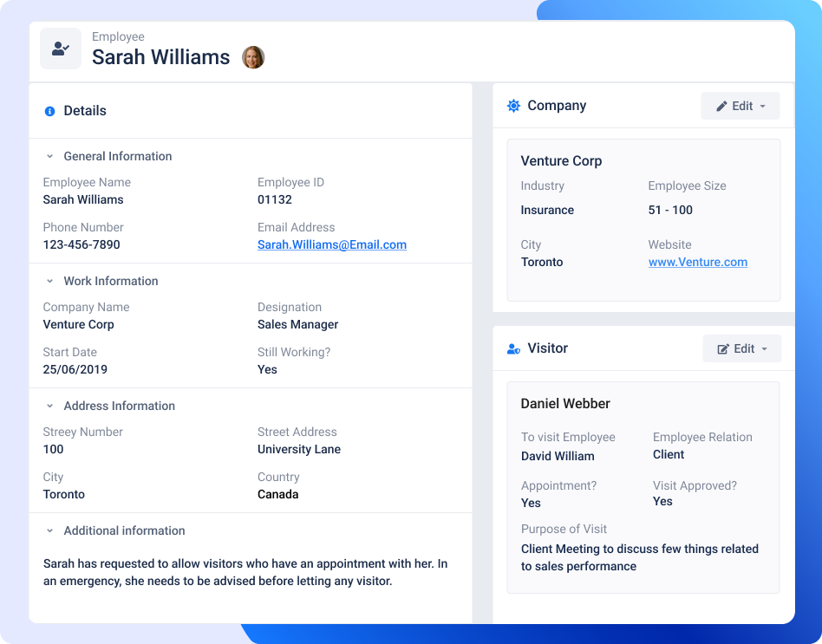Click the Visitor panel title
The image size is (822, 644).
click(x=547, y=348)
